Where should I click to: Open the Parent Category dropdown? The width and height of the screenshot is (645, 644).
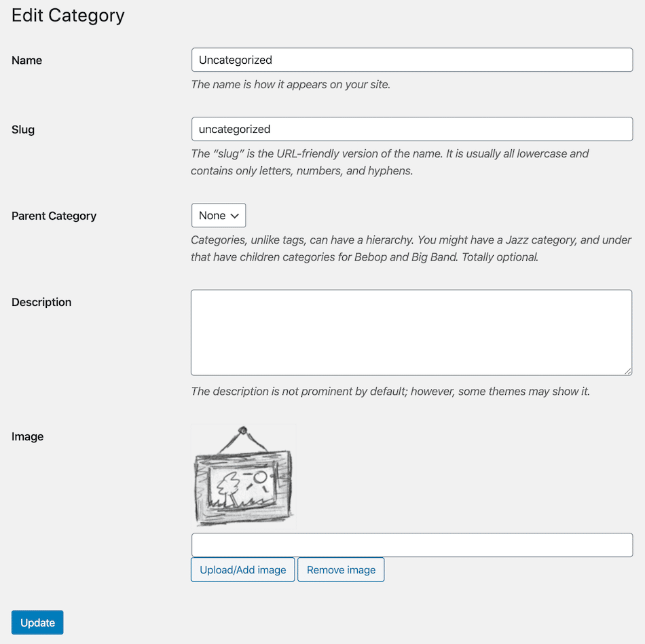[219, 215]
